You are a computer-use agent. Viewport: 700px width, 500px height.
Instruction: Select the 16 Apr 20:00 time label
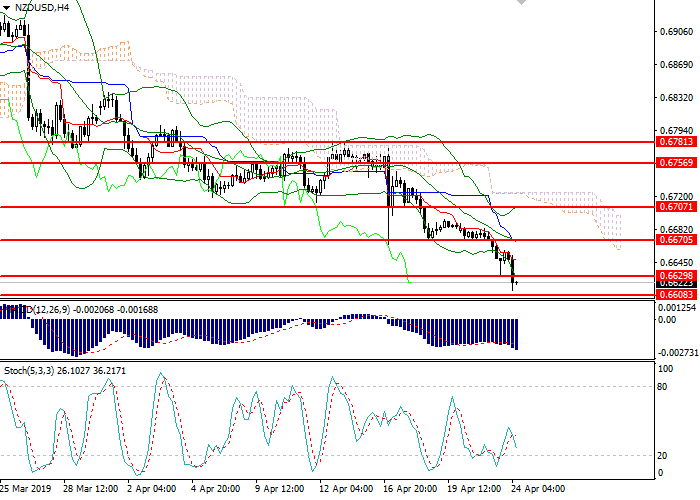click(x=410, y=490)
